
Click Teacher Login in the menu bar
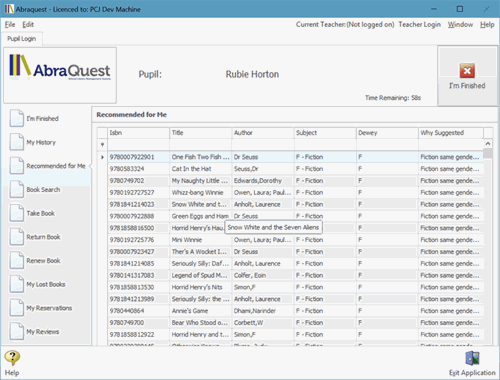click(x=419, y=24)
